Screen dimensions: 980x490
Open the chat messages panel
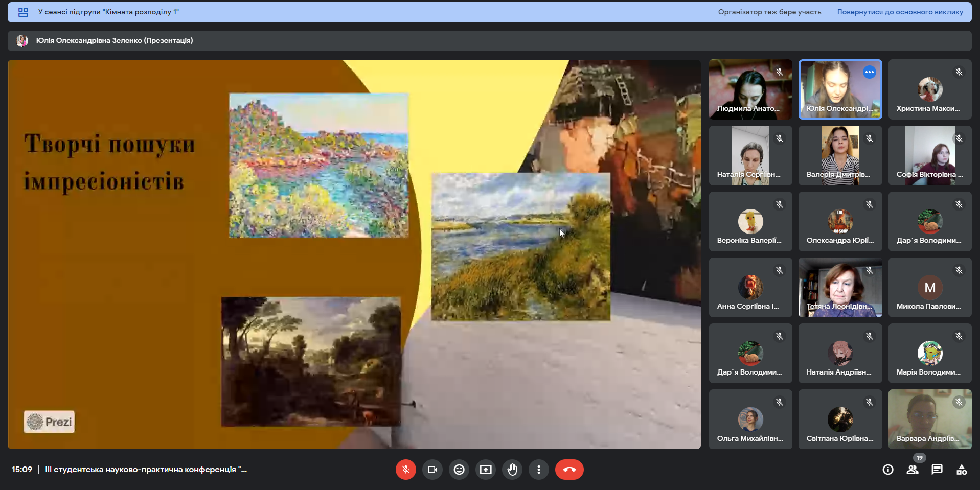click(x=937, y=470)
